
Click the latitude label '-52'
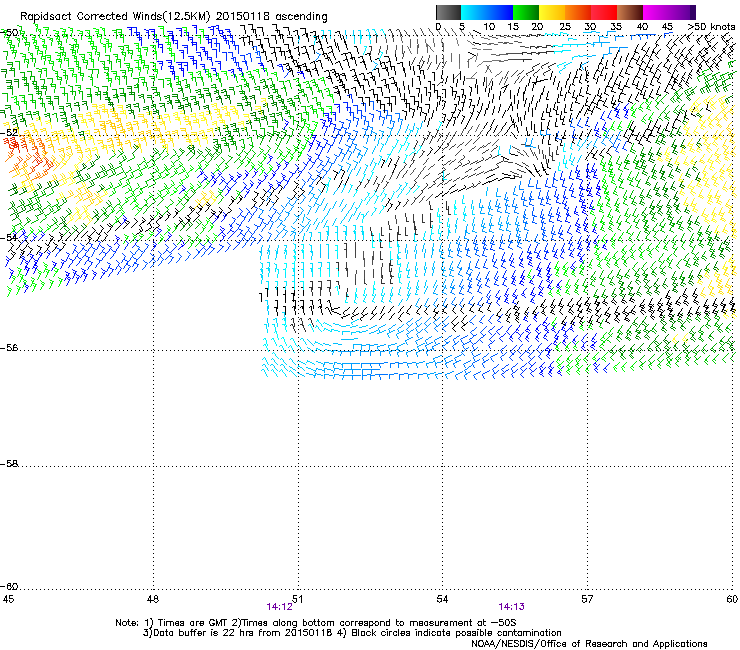[x=10, y=132]
